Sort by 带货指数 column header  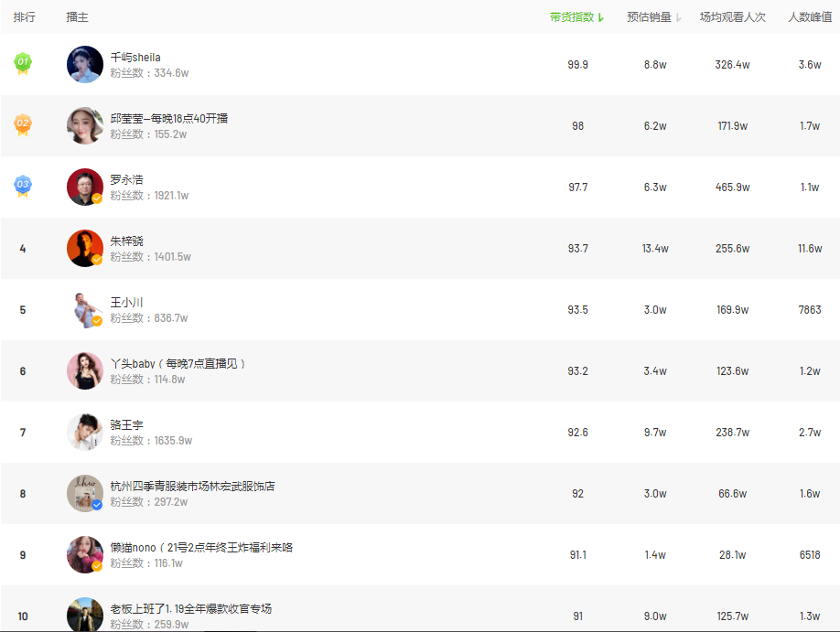pos(572,17)
